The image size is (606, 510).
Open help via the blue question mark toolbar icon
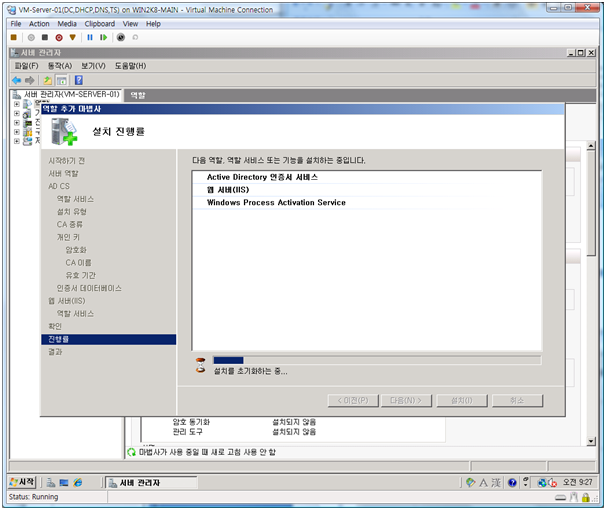(x=79, y=80)
